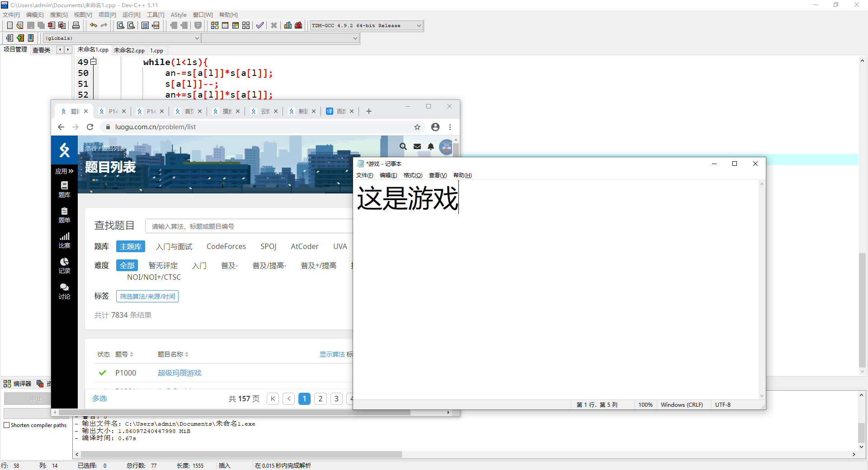Click the Luogu logo in the sidebar

pyautogui.click(x=65, y=150)
